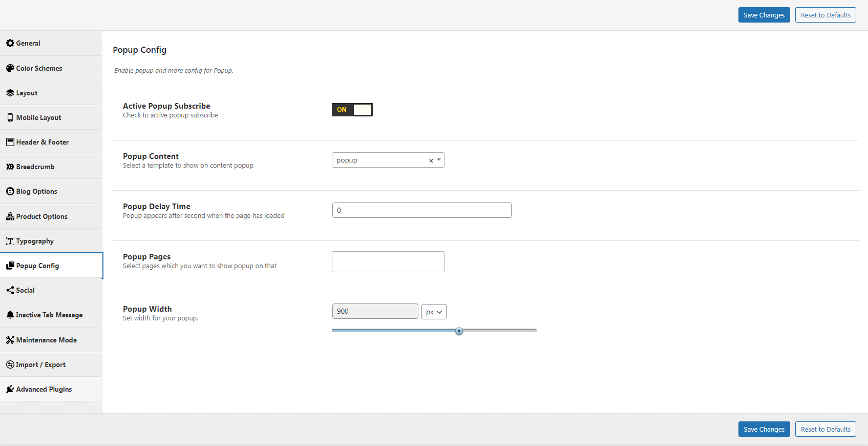
Task: Open the Blog Options section
Action: [x=36, y=191]
